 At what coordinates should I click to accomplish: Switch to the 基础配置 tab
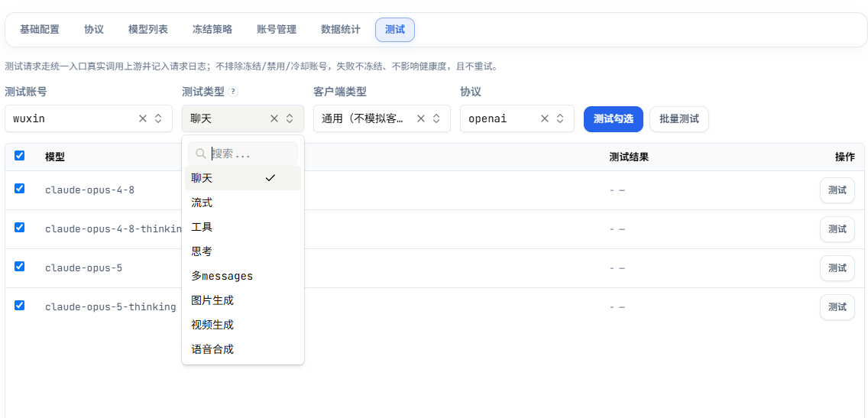pyautogui.click(x=39, y=30)
